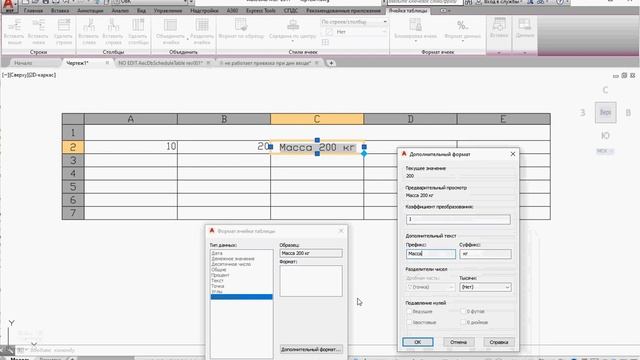The height and width of the screenshot is (360, 640).
Task: Click column header D of the table
Action: [x=410, y=119]
